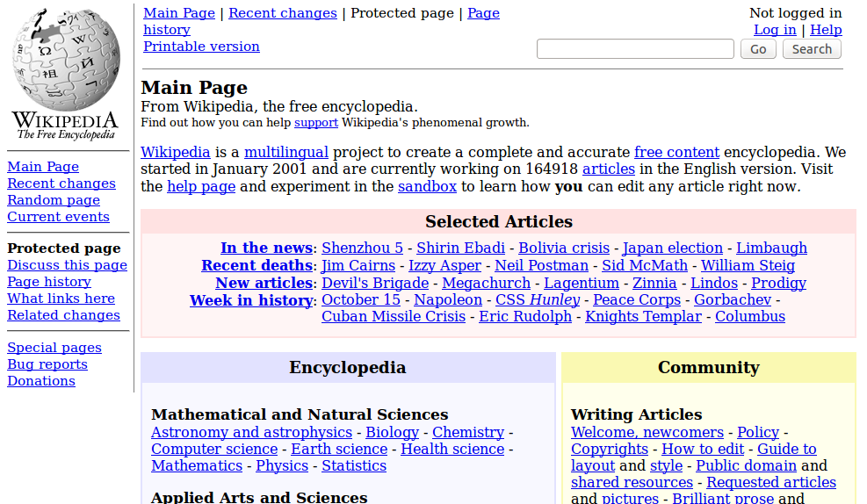The image size is (867, 504).
Task: Open the articles link
Action: pyautogui.click(x=608, y=169)
